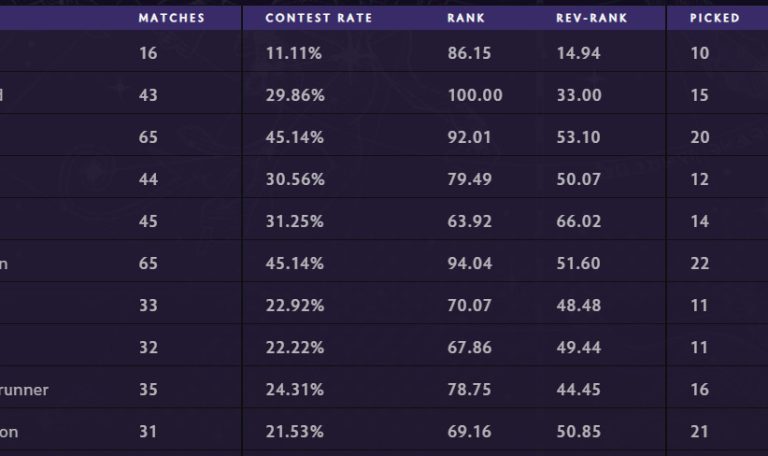This screenshot has height=456, width=768.
Task: Click the picked count of 21
Action: click(x=699, y=432)
